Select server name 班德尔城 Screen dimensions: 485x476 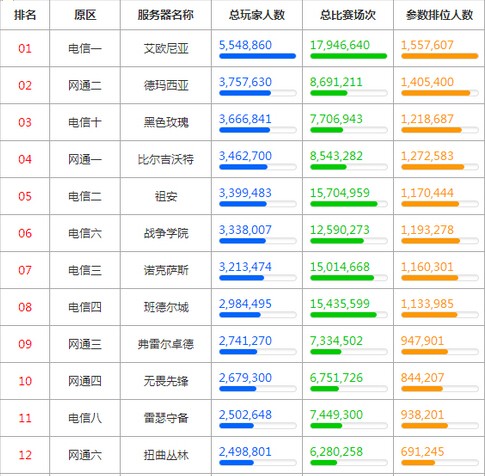tap(166, 308)
